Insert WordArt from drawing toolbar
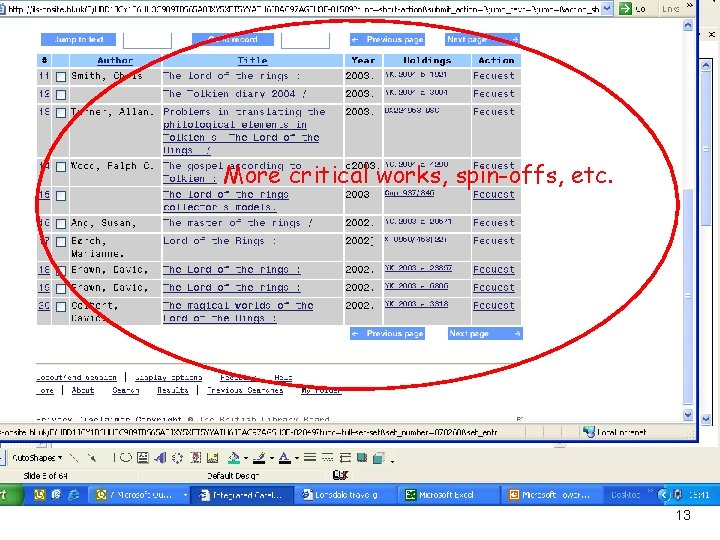 [160, 458]
